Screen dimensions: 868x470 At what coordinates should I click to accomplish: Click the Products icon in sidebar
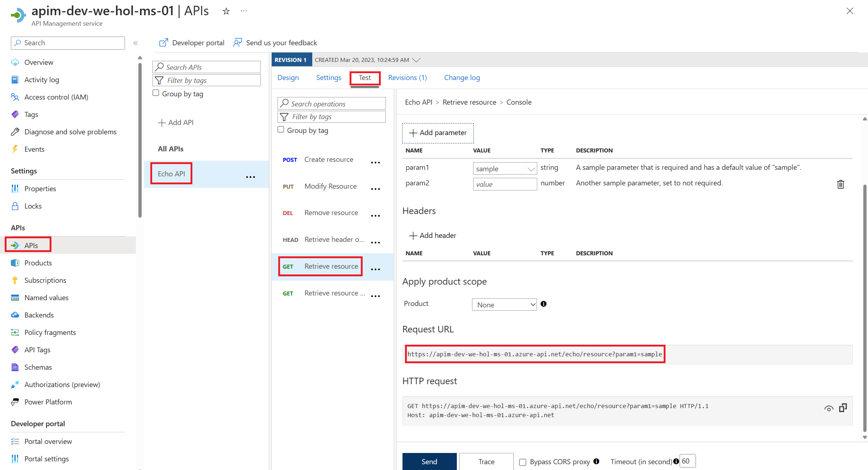(15, 263)
